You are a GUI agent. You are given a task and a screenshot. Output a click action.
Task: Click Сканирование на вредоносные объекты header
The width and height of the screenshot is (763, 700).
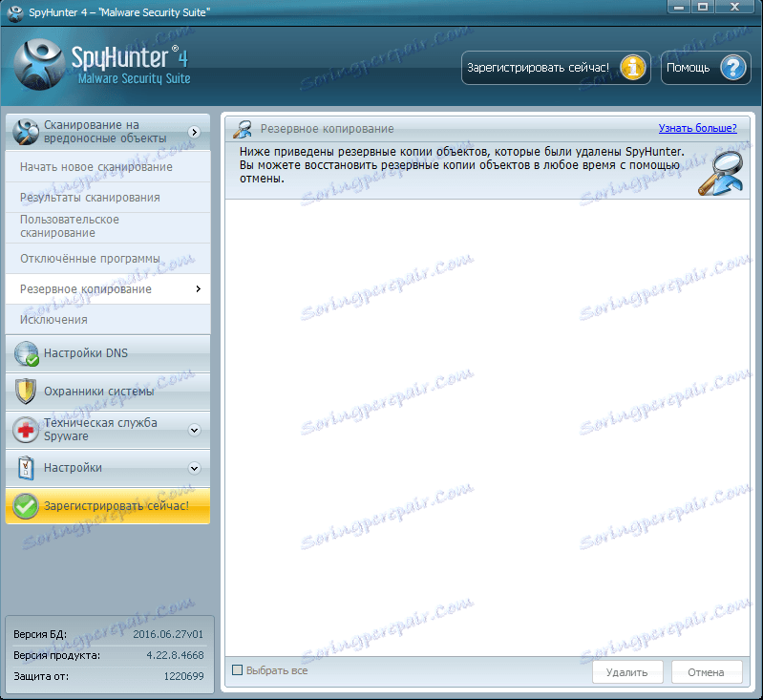point(108,132)
